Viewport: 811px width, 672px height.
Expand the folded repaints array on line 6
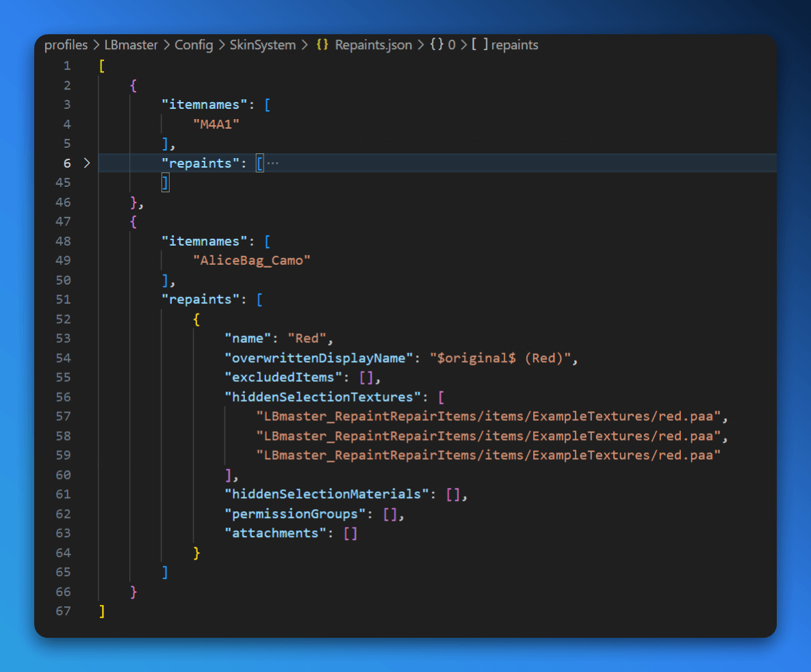[x=87, y=164]
